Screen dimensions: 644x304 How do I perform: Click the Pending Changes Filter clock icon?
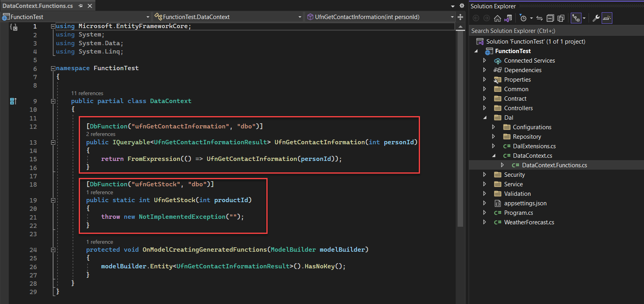click(523, 18)
